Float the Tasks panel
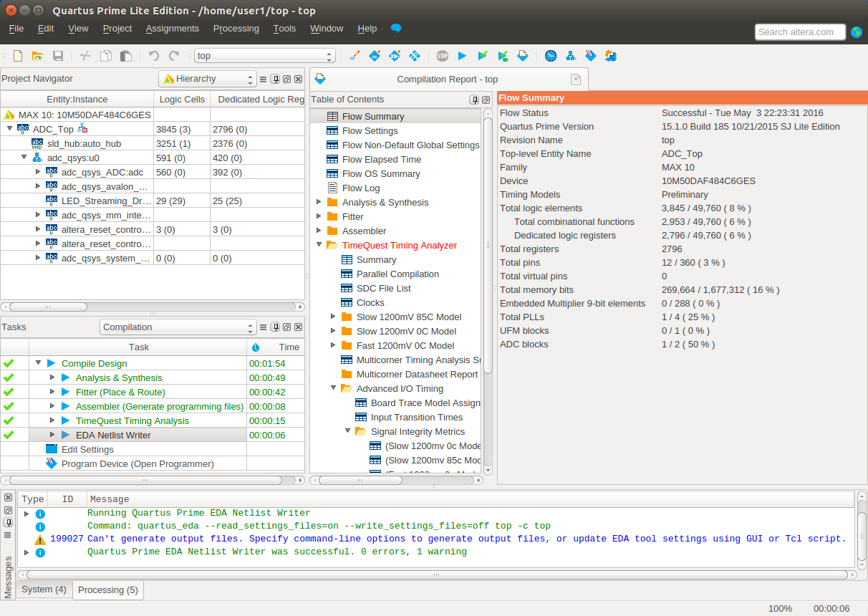Screen dimensions: 868x616 click(x=286, y=327)
